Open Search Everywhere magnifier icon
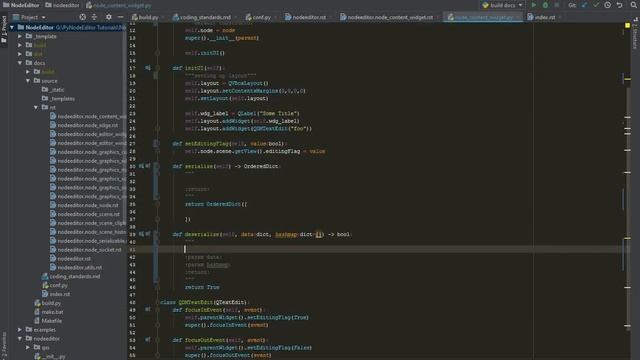Image resolution: width=640 pixels, height=360 pixels. (633, 5)
